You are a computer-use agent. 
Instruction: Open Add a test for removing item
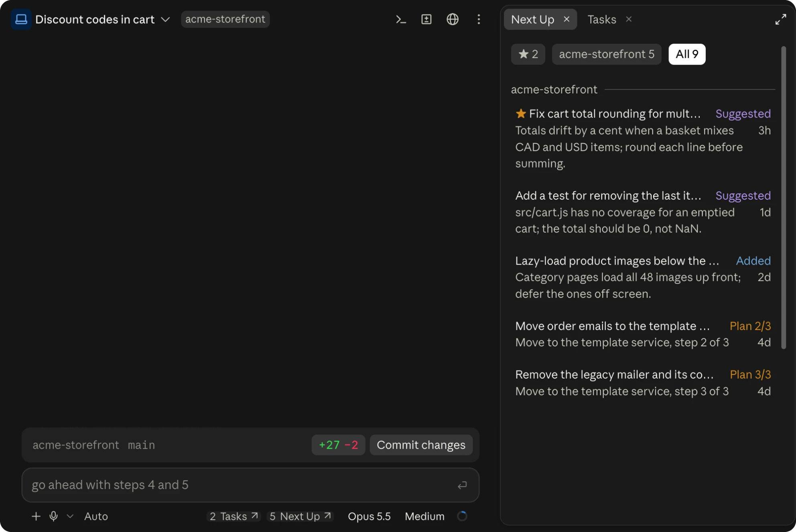[643, 212]
